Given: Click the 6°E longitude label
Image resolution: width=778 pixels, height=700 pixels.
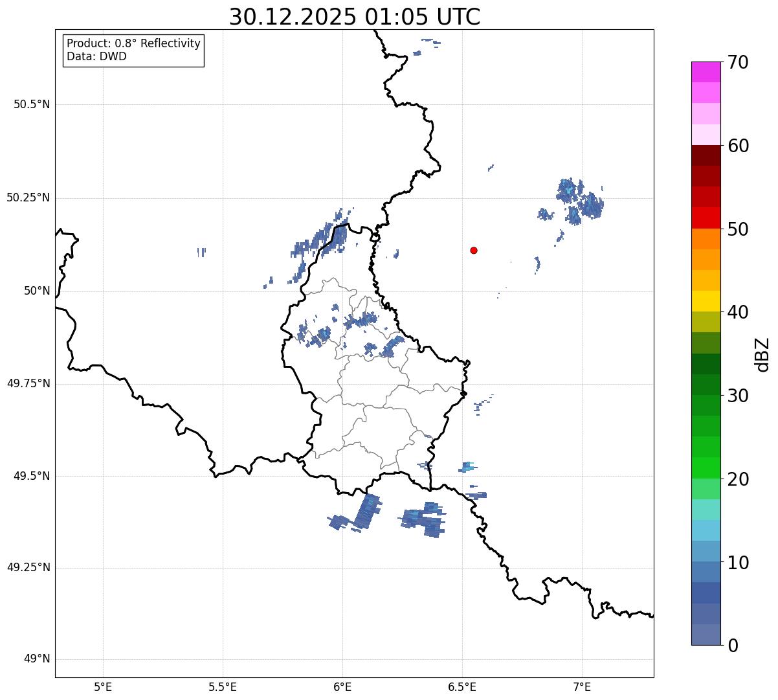Looking at the screenshot, I should [342, 686].
